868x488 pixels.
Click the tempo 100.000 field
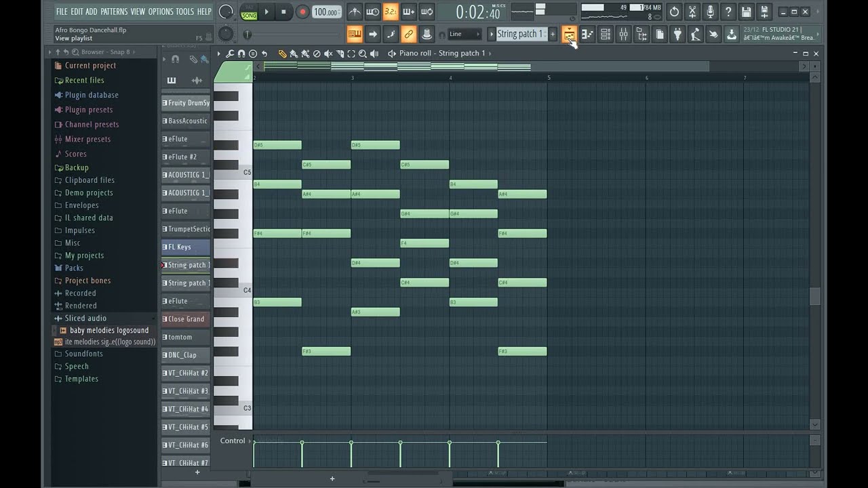[x=326, y=12]
